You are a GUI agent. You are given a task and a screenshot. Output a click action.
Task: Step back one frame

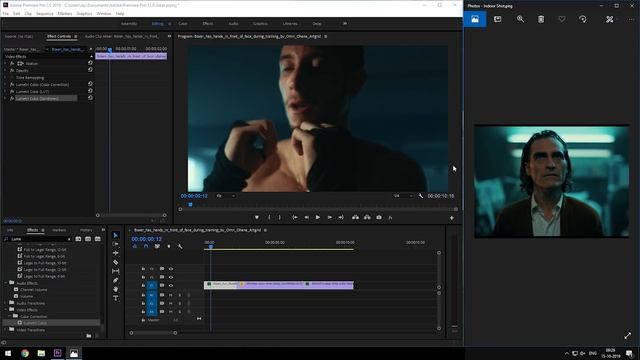(306, 218)
